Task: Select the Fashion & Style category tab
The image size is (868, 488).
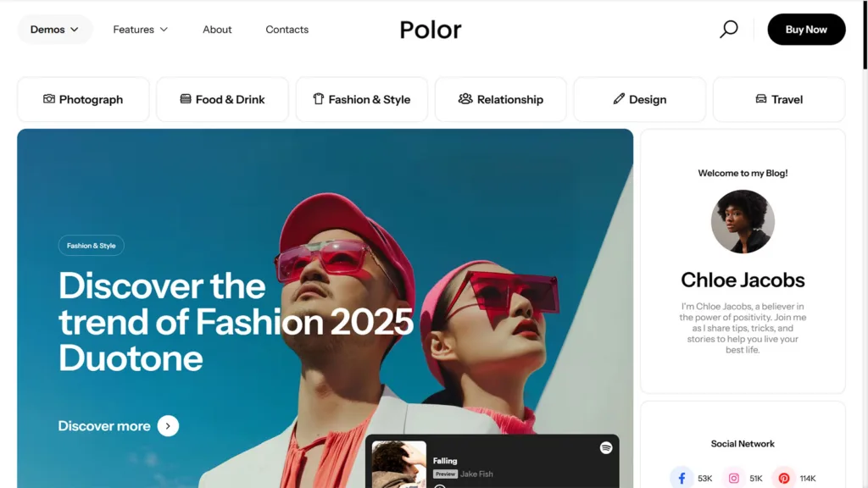Action: 361,100
